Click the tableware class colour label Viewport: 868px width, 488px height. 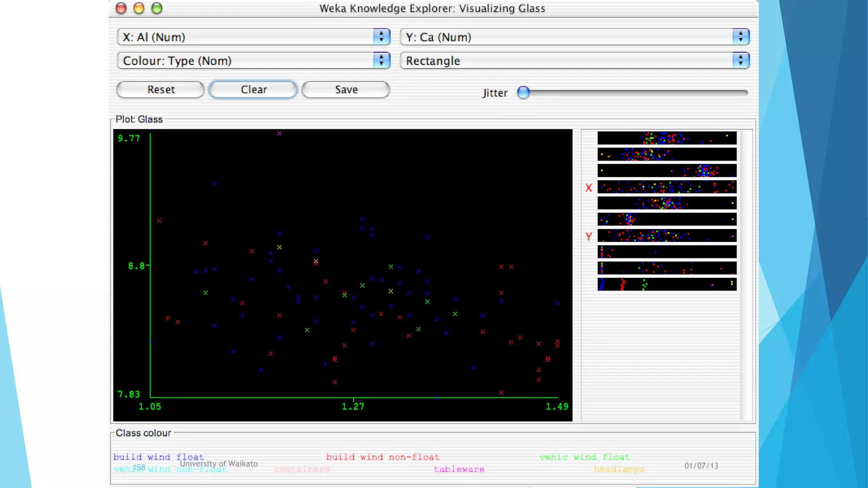click(459, 469)
